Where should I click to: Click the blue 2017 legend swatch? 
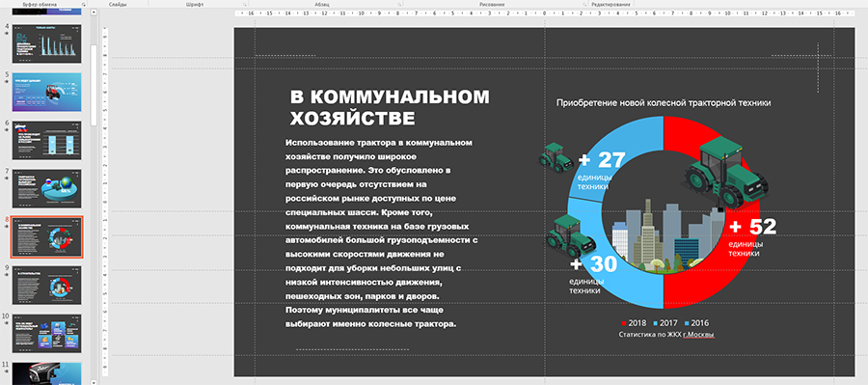click(656, 323)
